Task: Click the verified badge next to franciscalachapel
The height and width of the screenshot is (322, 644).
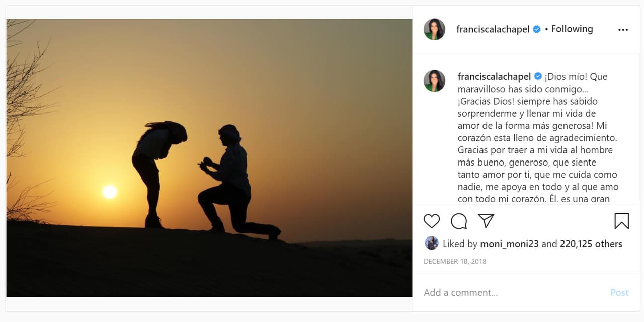Action: tap(536, 29)
